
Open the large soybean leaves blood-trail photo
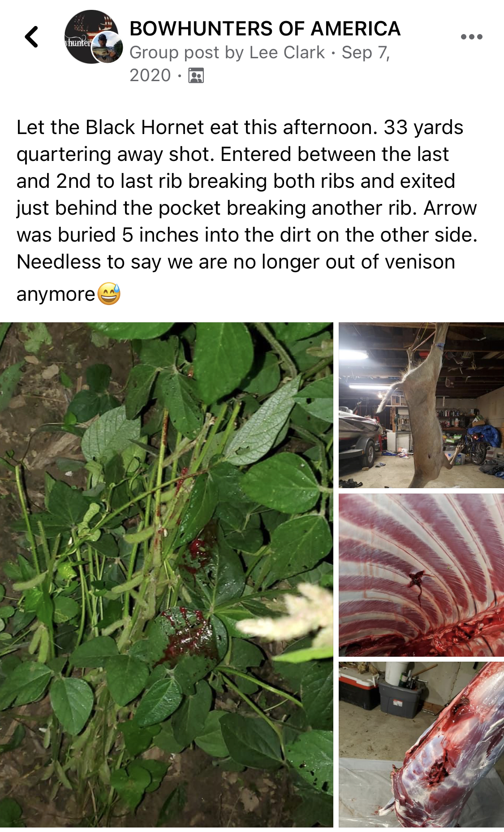click(167, 575)
